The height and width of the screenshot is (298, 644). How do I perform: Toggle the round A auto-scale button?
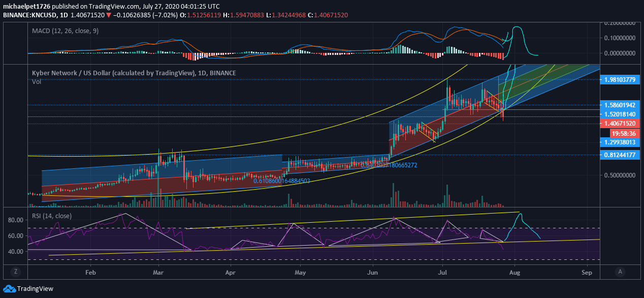point(620,272)
